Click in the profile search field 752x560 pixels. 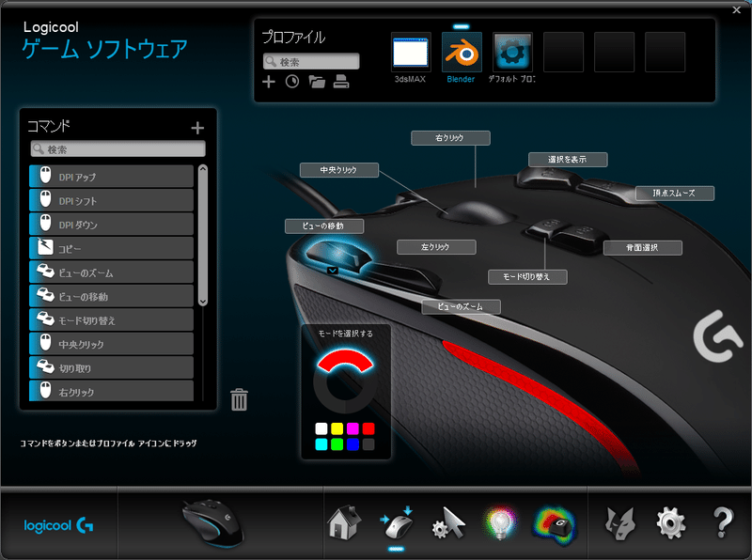[311, 61]
